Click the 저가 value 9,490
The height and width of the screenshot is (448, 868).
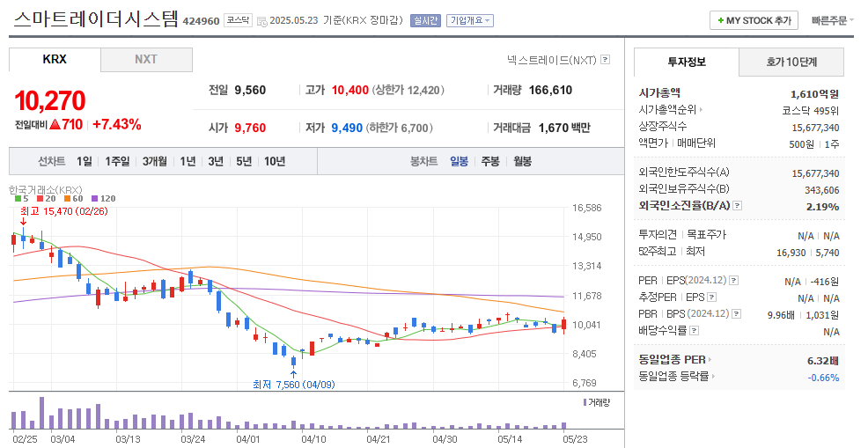(x=347, y=128)
